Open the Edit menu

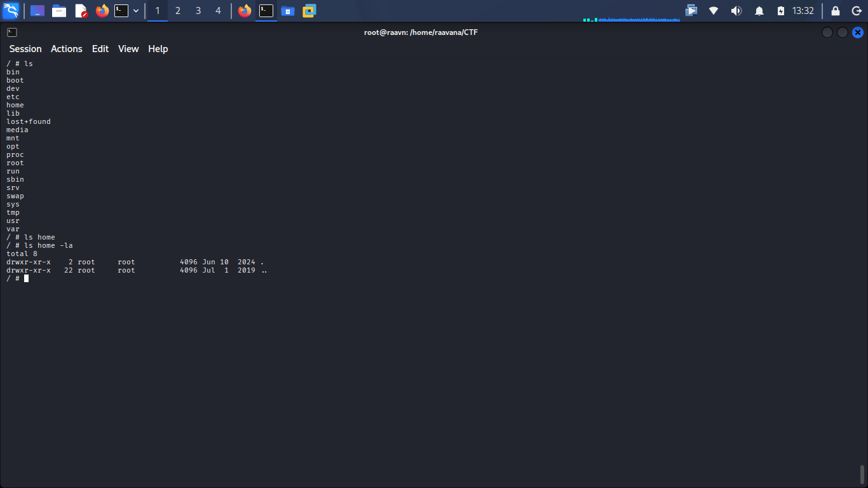[100, 49]
